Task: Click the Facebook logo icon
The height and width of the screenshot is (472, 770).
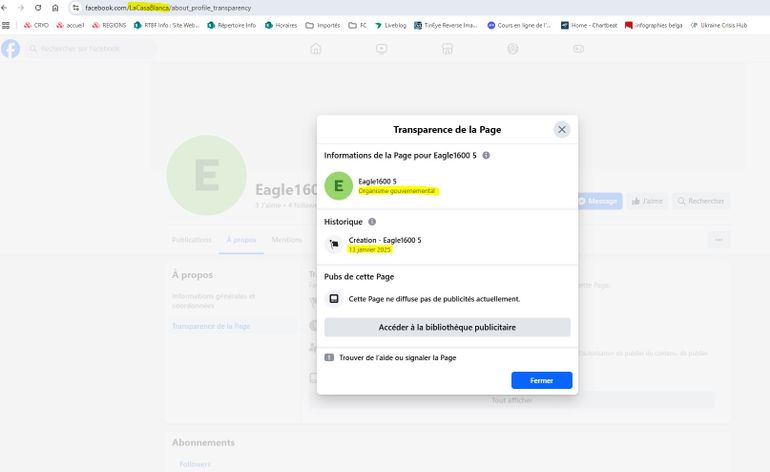Action: pyautogui.click(x=10, y=48)
